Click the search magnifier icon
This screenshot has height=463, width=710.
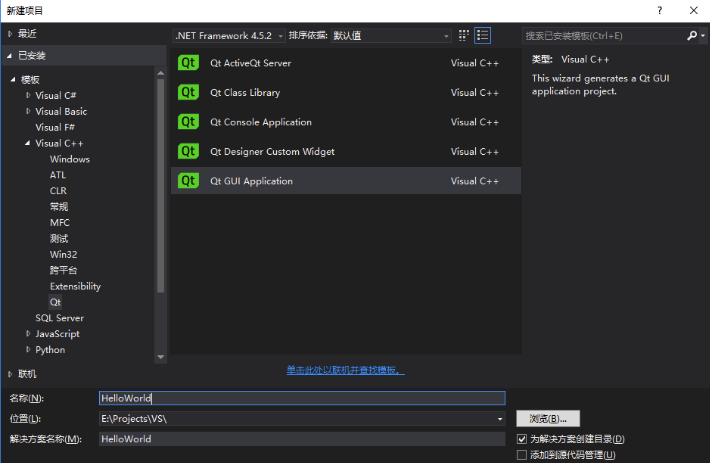pyautogui.click(x=691, y=35)
